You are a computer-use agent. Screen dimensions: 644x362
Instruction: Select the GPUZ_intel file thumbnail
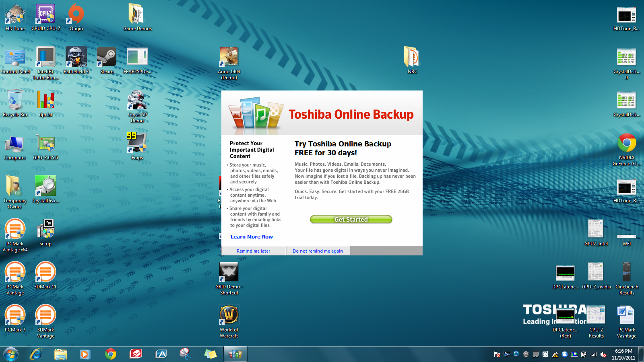point(596,232)
